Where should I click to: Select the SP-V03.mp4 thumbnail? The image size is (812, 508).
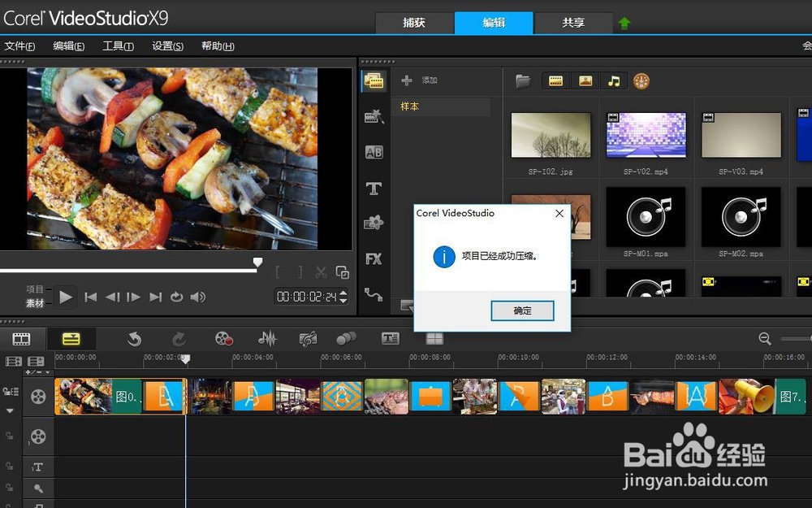[x=741, y=135]
